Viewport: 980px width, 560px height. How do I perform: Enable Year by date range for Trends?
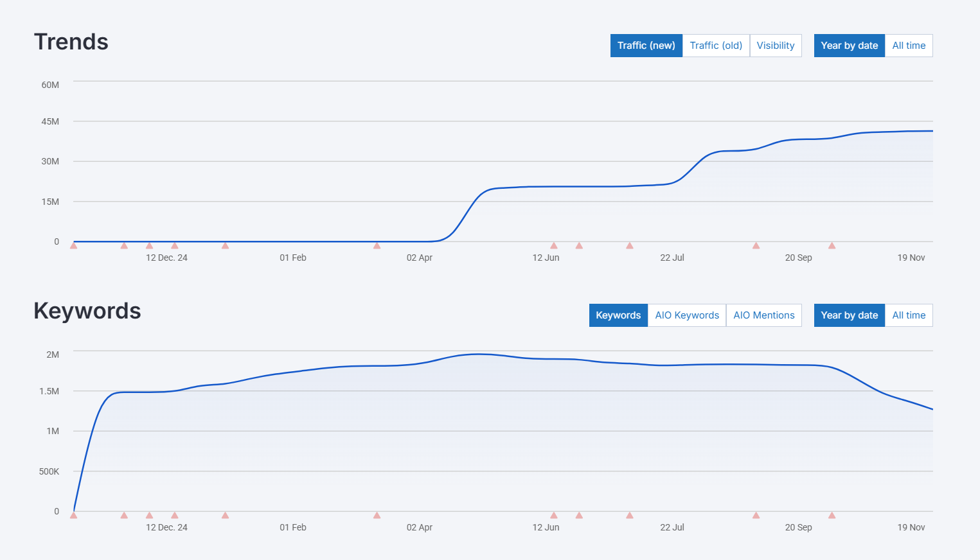pos(849,45)
